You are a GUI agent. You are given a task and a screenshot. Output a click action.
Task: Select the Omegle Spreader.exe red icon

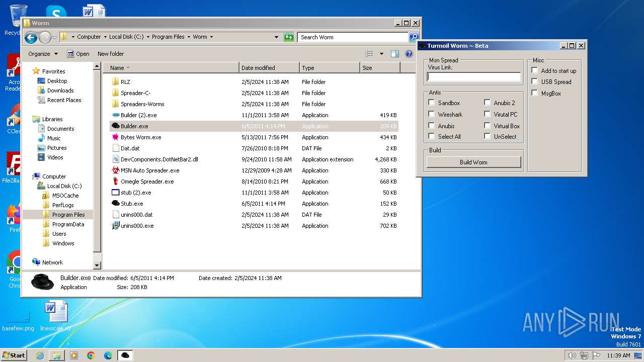pos(115,182)
